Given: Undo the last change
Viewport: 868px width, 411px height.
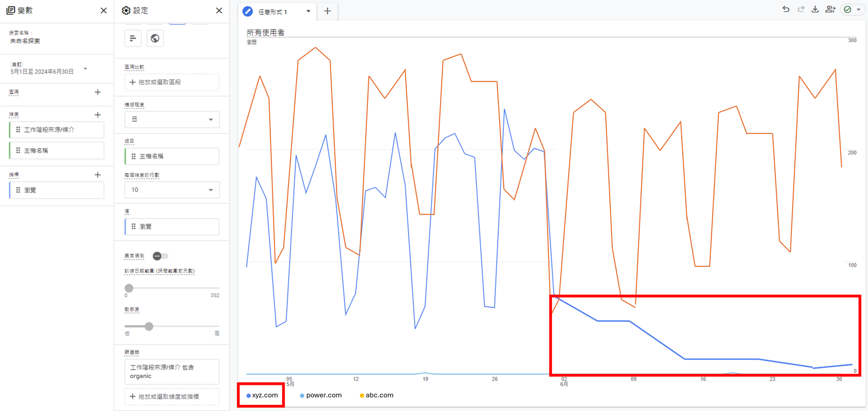Looking at the screenshot, I should [786, 9].
